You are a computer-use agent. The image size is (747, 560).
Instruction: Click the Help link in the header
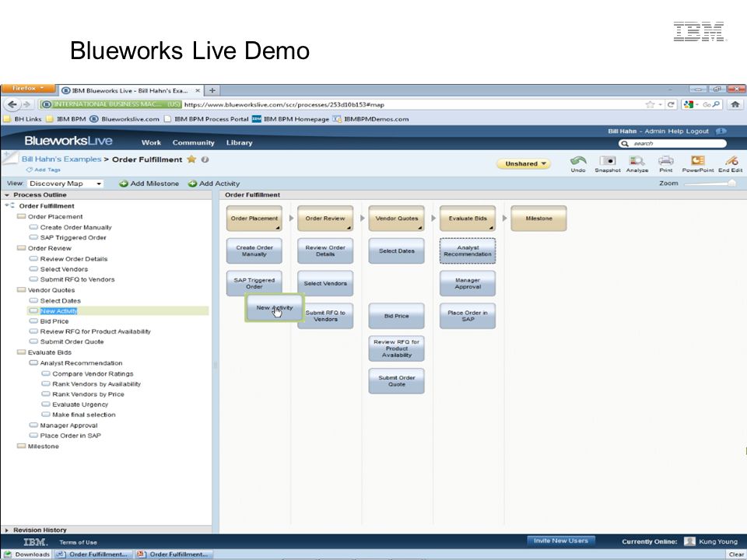pos(675,131)
